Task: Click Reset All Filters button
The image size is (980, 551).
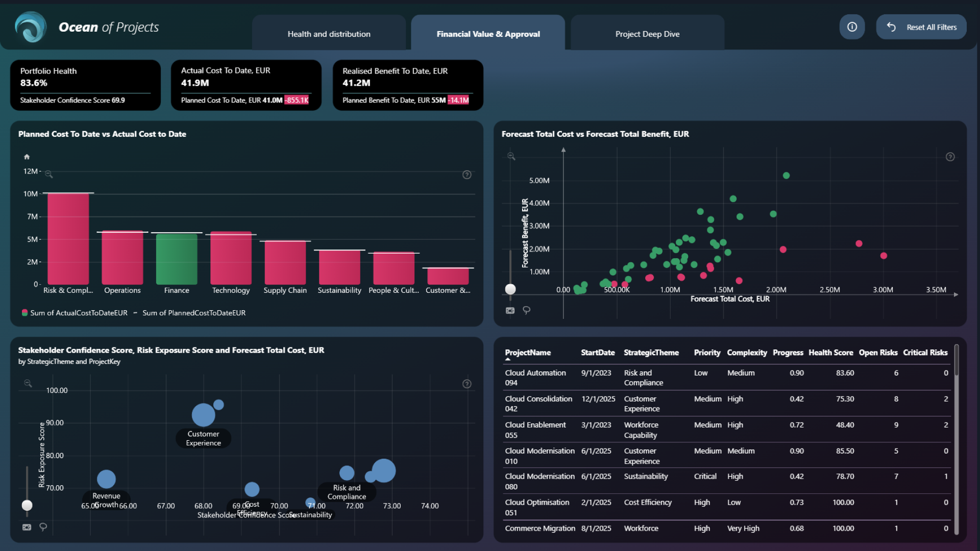Action: pyautogui.click(x=921, y=27)
